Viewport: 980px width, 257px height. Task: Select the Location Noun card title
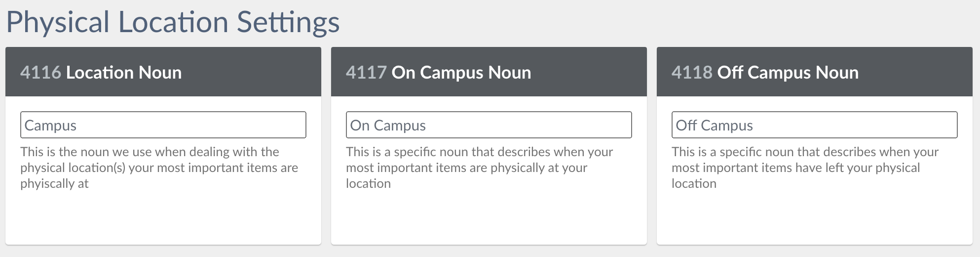(x=124, y=73)
